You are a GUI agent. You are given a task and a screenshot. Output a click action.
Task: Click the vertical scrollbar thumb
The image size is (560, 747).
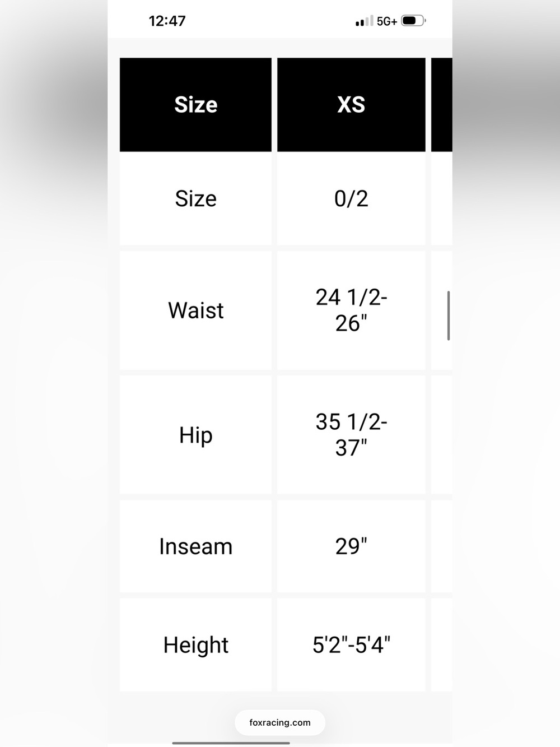[449, 315]
